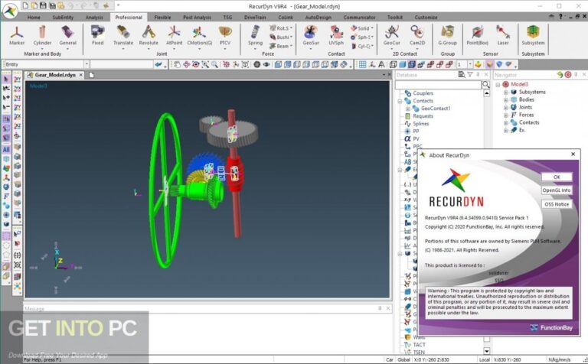Close the About RecurDyn dialog
588x364 pixels.
[x=573, y=154]
